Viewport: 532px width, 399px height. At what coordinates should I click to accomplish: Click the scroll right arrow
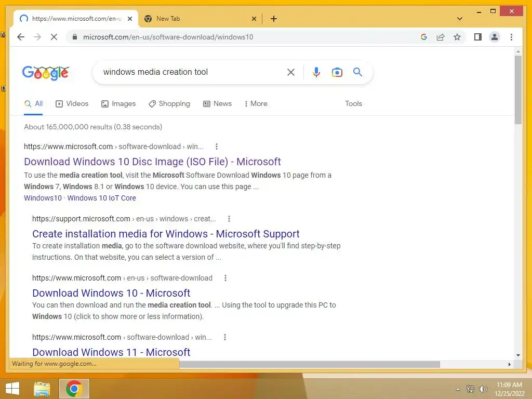point(509,364)
